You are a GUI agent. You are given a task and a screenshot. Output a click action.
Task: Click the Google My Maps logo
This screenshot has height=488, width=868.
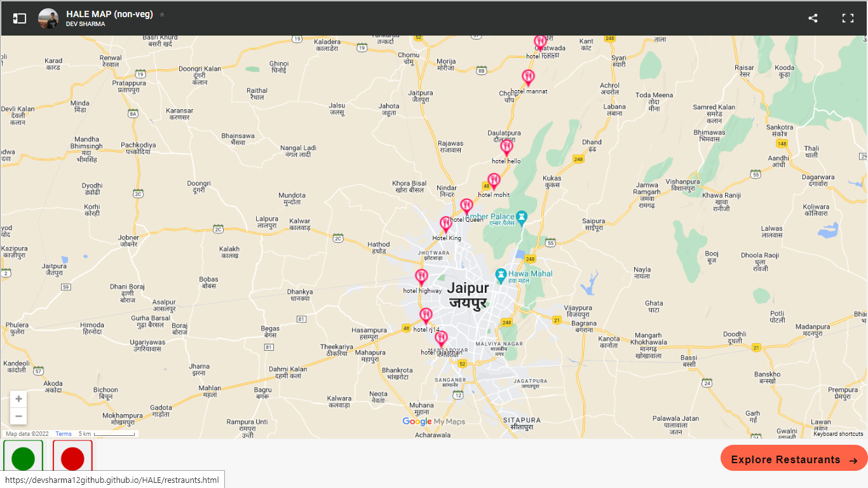coord(434,421)
